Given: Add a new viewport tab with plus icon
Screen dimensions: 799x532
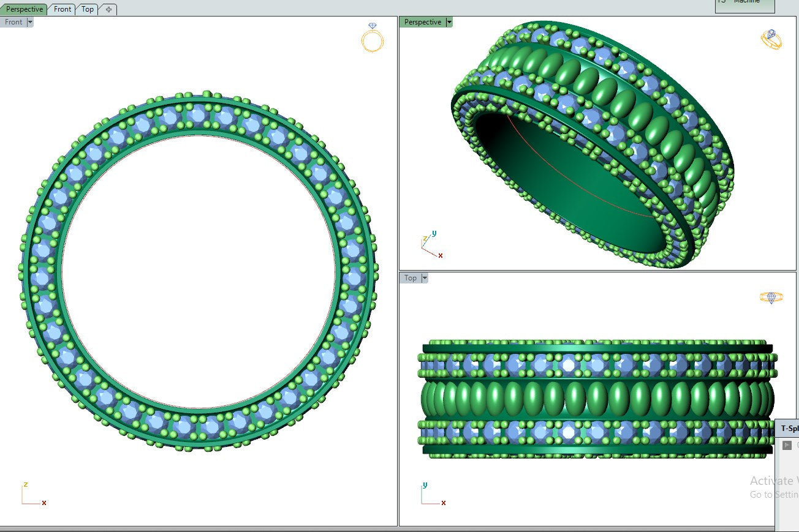Looking at the screenshot, I should 108,9.
